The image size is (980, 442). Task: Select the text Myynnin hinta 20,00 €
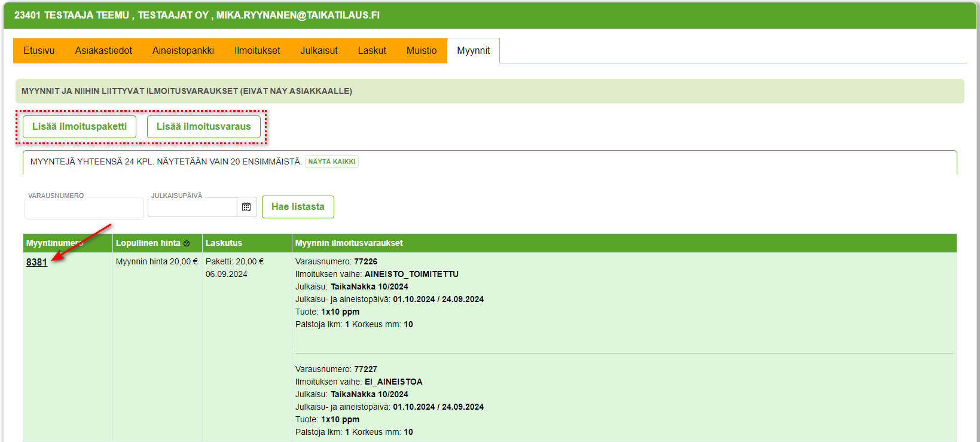click(x=157, y=261)
